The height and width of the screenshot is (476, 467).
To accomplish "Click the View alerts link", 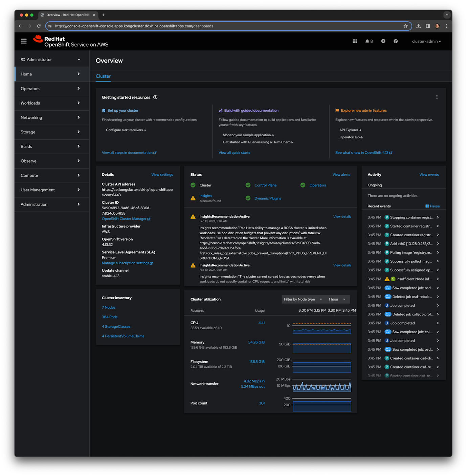I will (x=341, y=174).
